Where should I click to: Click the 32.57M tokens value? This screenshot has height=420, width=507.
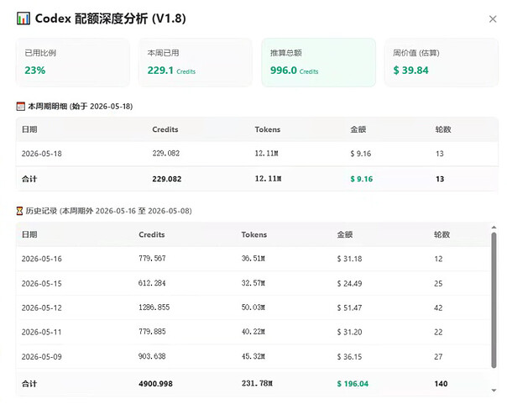[253, 283]
